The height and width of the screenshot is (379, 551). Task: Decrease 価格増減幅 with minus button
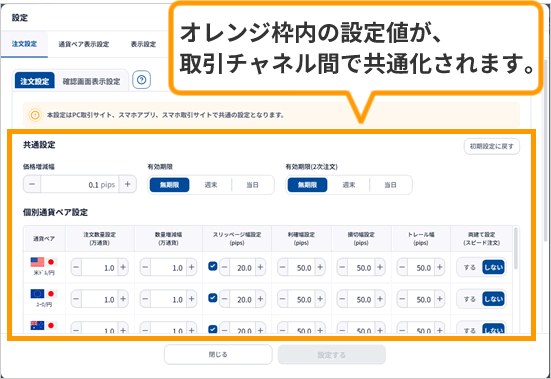coord(32,184)
